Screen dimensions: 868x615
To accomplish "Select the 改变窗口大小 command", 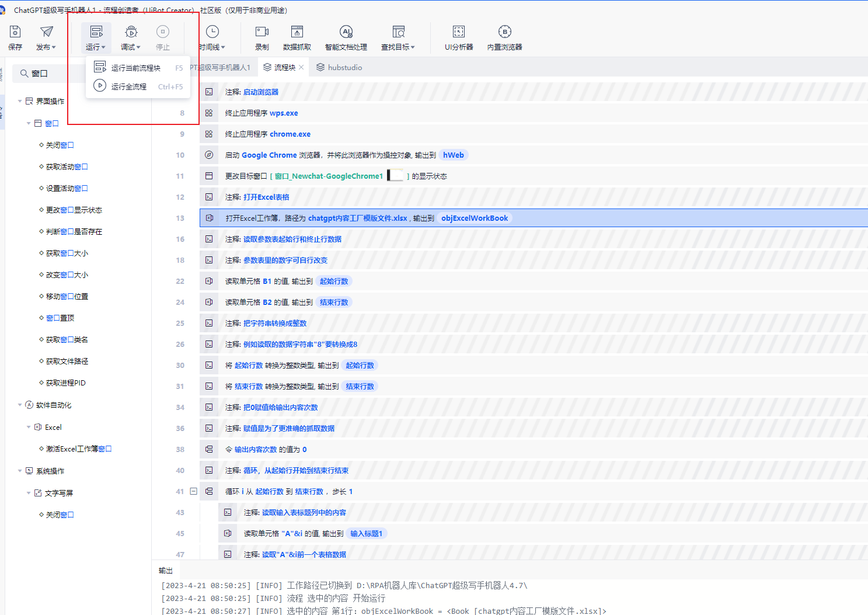I will click(x=67, y=275).
